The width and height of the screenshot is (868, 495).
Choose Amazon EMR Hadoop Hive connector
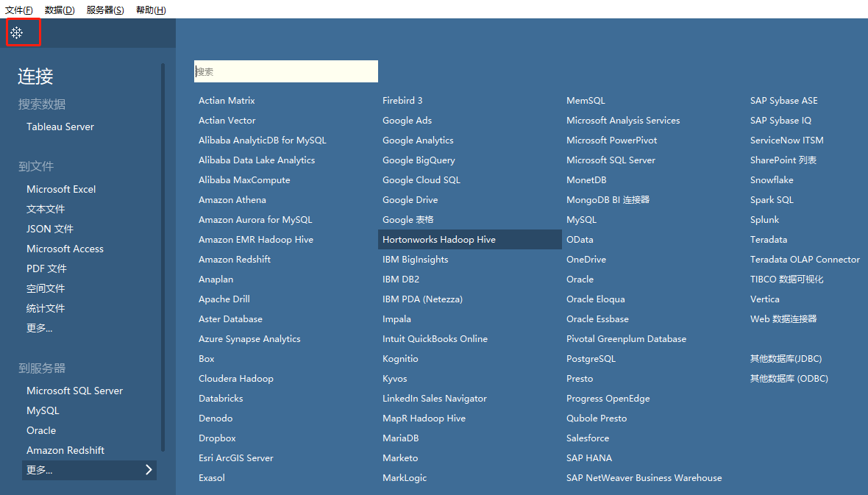coord(256,240)
